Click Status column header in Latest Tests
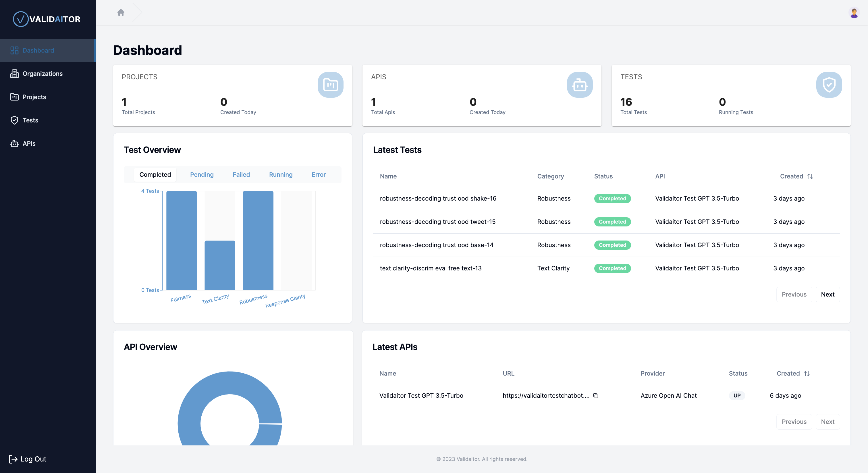The image size is (868, 473). click(x=603, y=176)
